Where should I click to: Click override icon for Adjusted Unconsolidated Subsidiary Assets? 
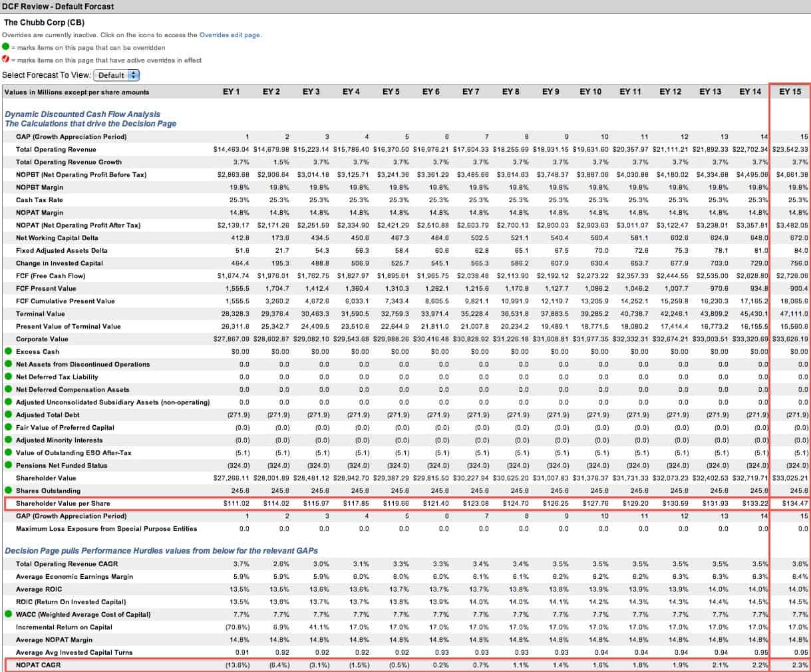coord(8,402)
